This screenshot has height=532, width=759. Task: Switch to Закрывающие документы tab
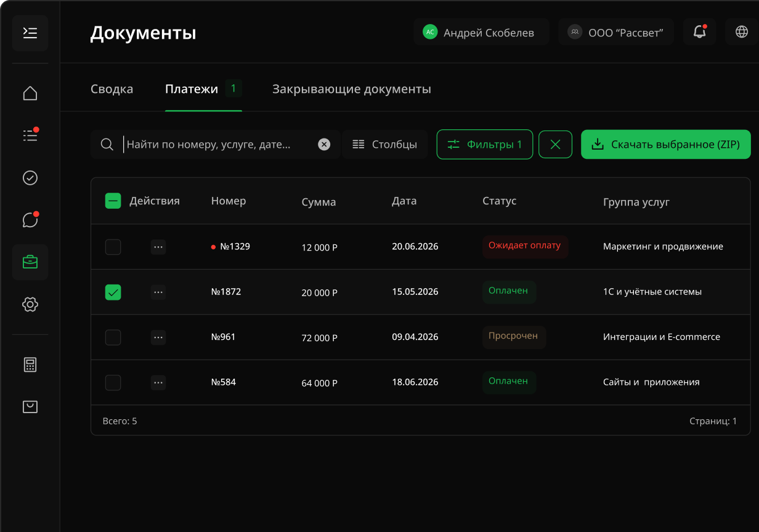pyautogui.click(x=351, y=89)
